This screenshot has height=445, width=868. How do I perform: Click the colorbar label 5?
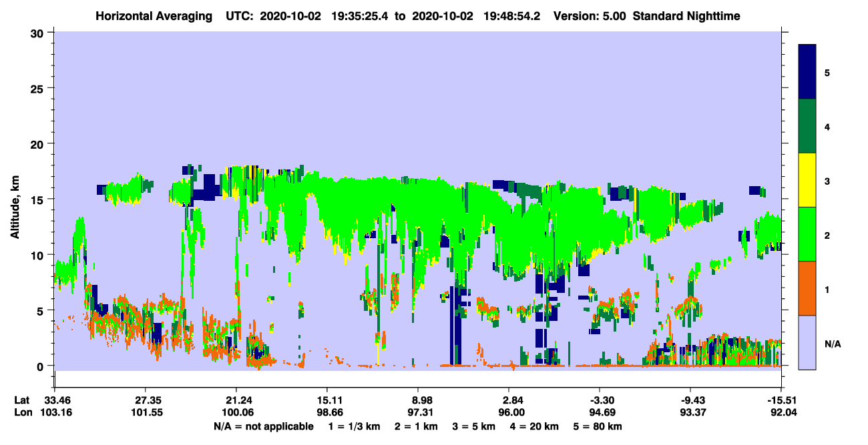coord(827,72)
